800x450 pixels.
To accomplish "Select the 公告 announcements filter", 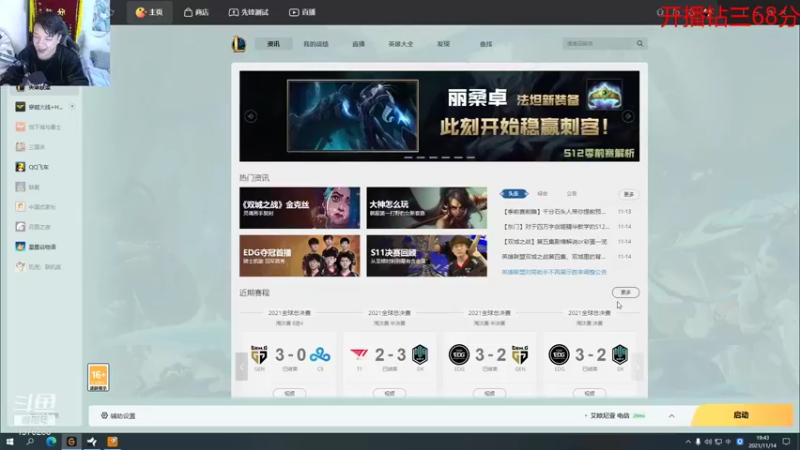I will 571,193.
